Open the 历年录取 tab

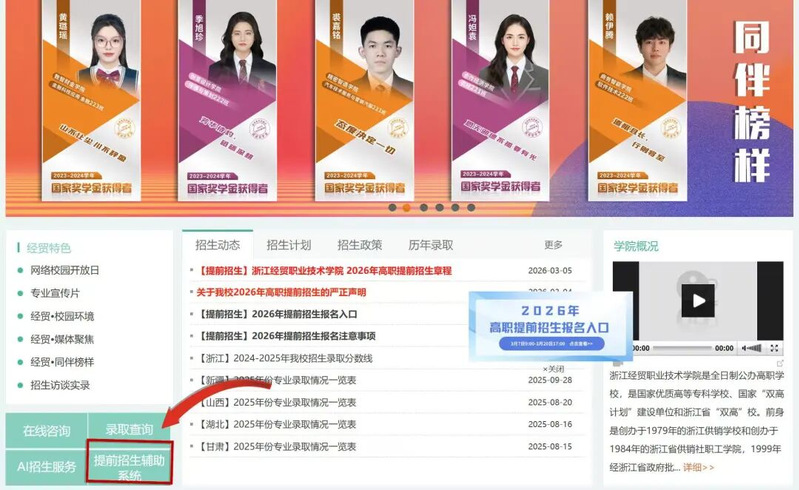pos(430,245)
